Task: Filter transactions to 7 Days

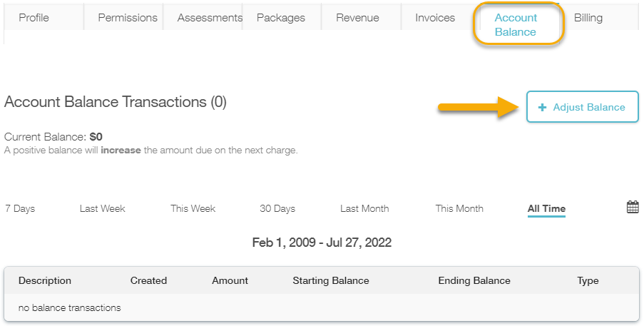Action: click(20, 209)
